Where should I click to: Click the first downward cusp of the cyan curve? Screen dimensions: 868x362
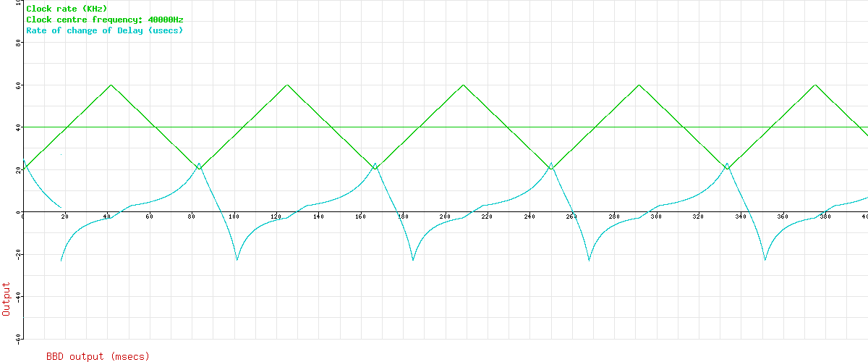point(61,260)
